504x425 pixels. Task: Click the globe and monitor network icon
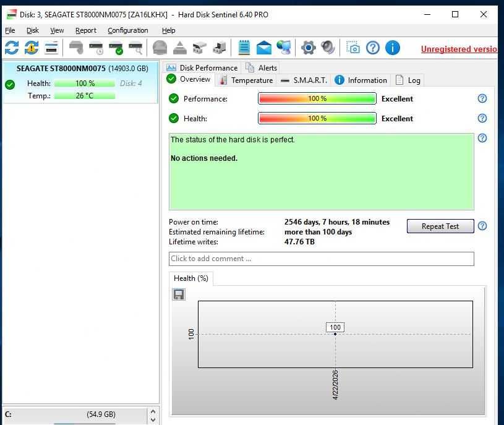coord(284,48)
